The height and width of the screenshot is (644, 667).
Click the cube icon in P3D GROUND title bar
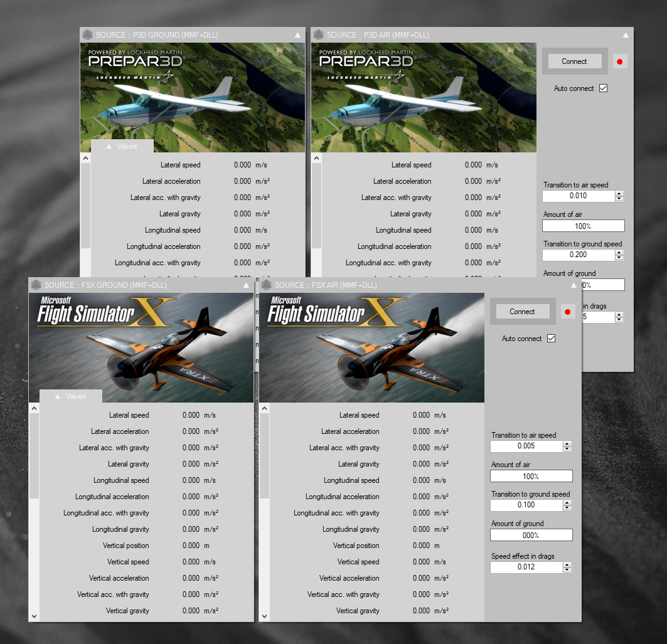(x=87, y=35)
